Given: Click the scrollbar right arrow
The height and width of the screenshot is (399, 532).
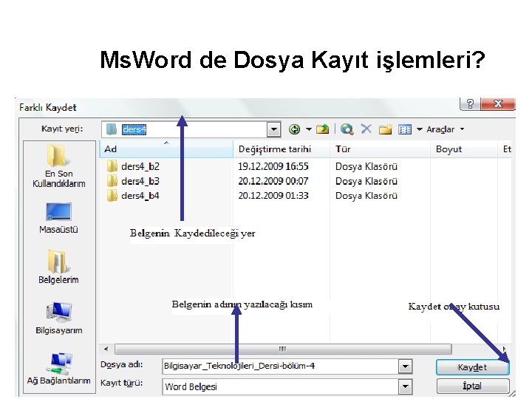Looking at the screenshot, I should pos(504,349).
